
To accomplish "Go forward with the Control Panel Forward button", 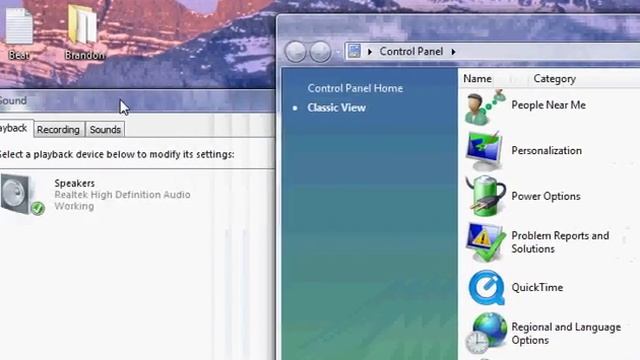I will [320, 51].
